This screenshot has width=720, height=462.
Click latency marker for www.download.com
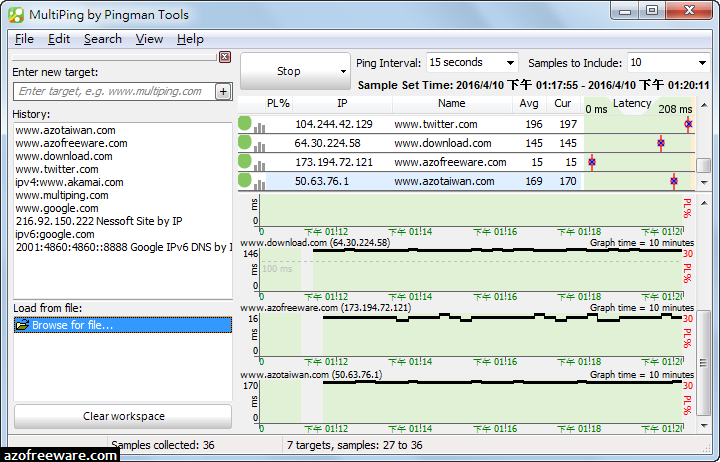point(661,143)
